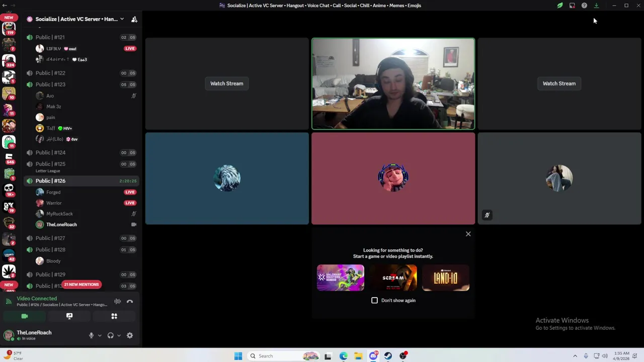
Task: Select the blue participant tile
Action: coord(227,178)
